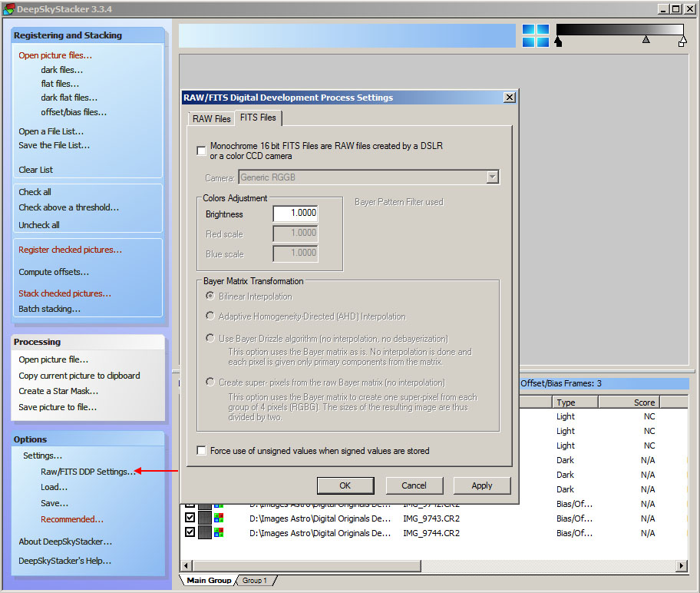700x593 pixels.
Task: Open DeepSkyStacker's Help...
Action: [64, 561]
